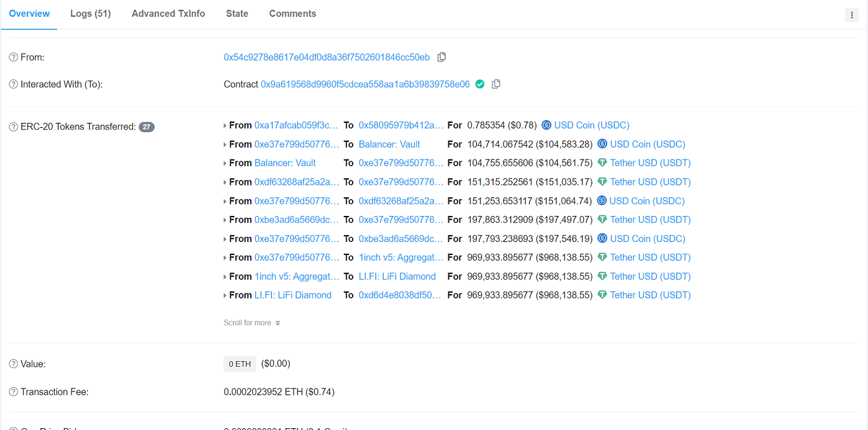This screenshot has width=868, height=430.
Task: Click amount 0.785354 ($0.78)
Action: point(502,125)
